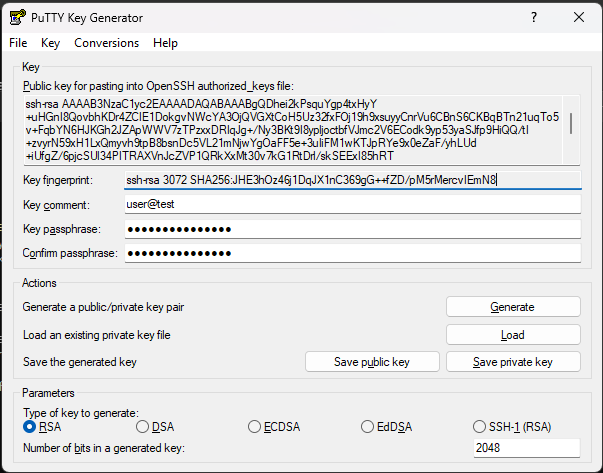The image size is (603, 473).
Task: Click 'Public key for pasting into OpenSSH authorized_keys file:' label
Action: [158, 86]
